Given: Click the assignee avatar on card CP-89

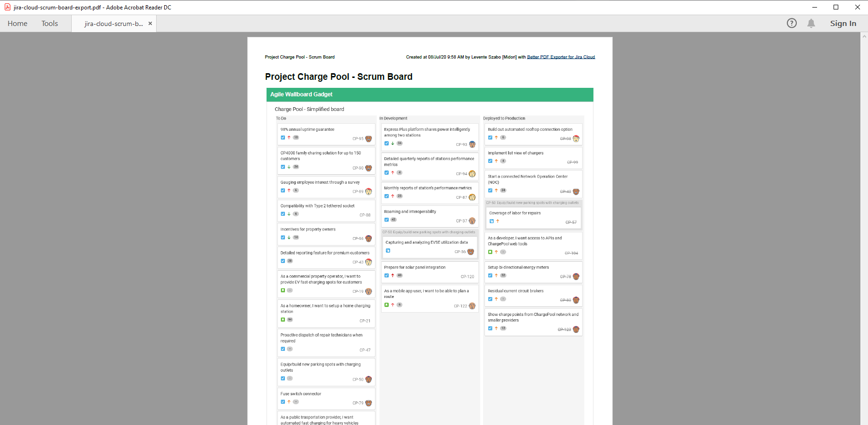Looking at the screenshot, I should (368, 192).
